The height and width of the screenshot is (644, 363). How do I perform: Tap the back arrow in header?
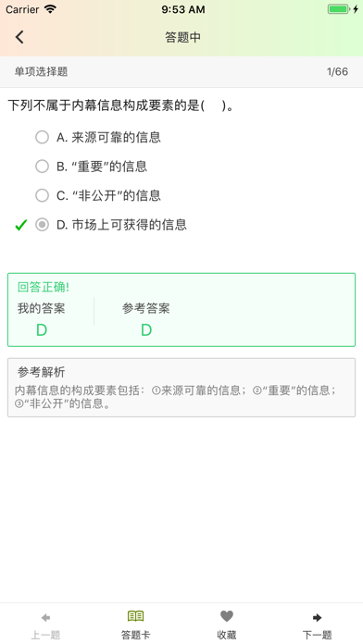(19, 37)
